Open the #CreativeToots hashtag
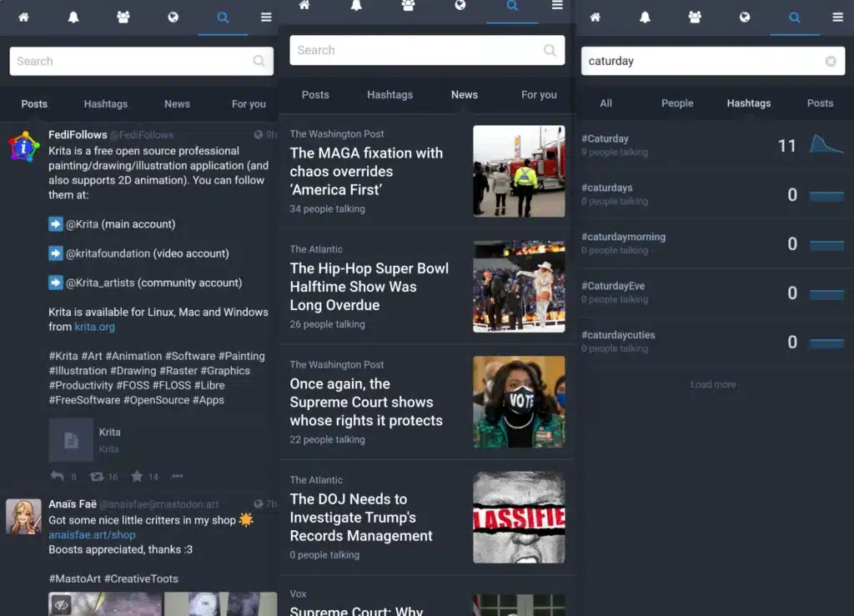854x616 pixels. 141,579
